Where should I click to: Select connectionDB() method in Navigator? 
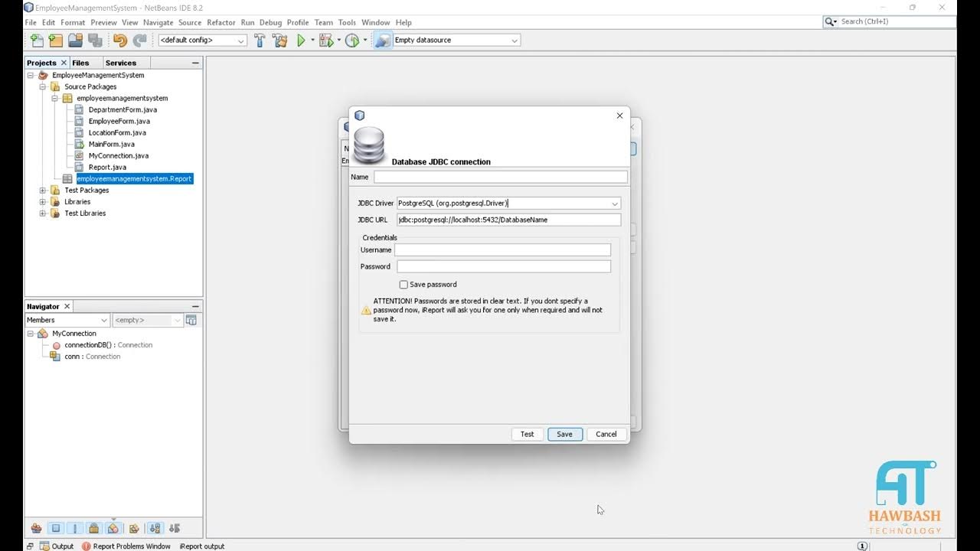point(108,345)
